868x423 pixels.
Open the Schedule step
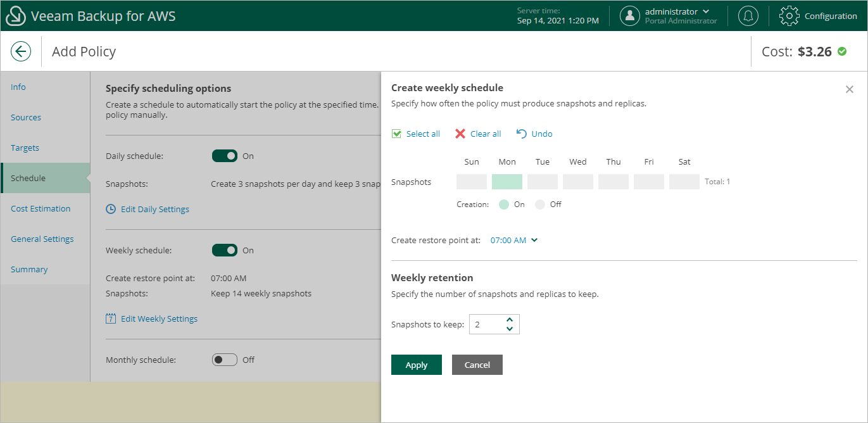point(45,178)
